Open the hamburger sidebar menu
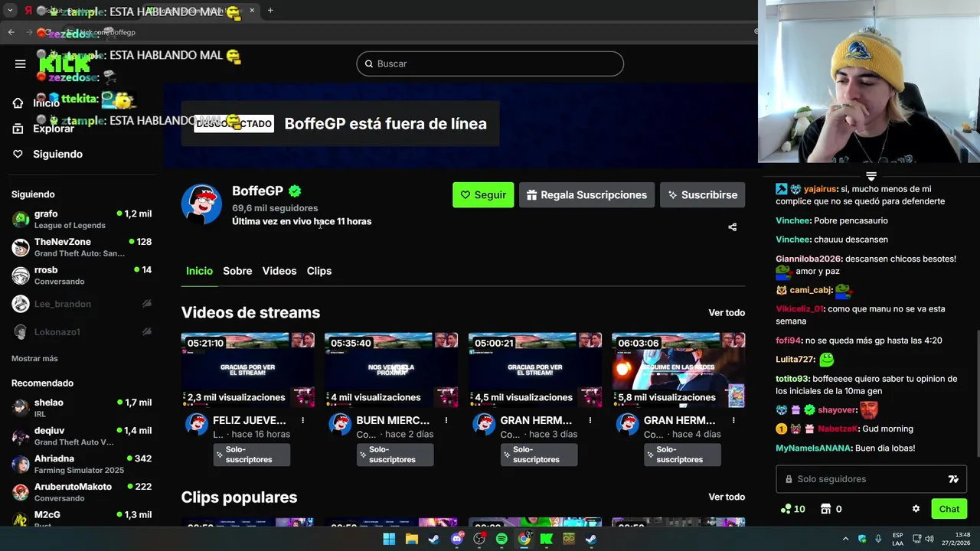The width and height of the screenshot is (980, 551). (x=21, y=64)
